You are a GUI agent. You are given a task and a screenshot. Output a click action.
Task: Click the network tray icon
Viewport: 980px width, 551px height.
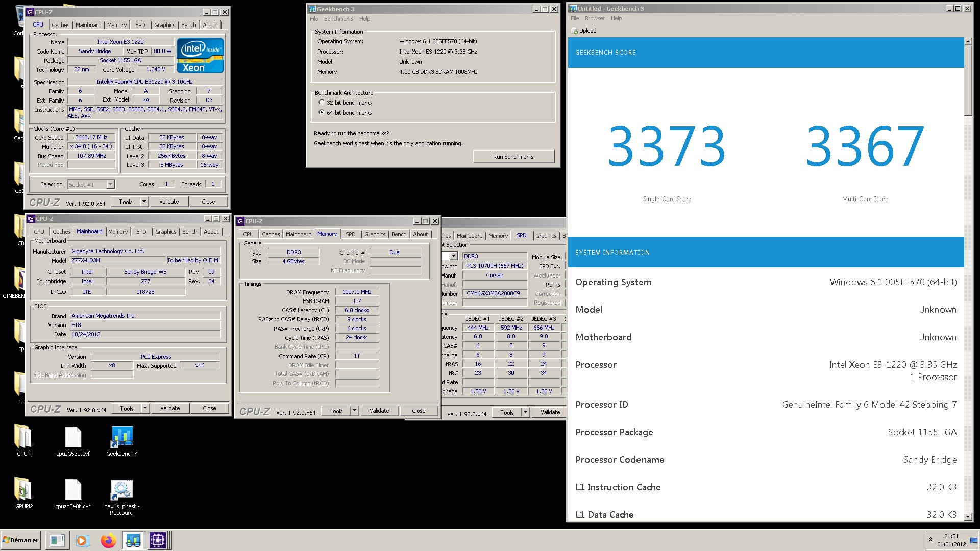(x=973, y=540)
